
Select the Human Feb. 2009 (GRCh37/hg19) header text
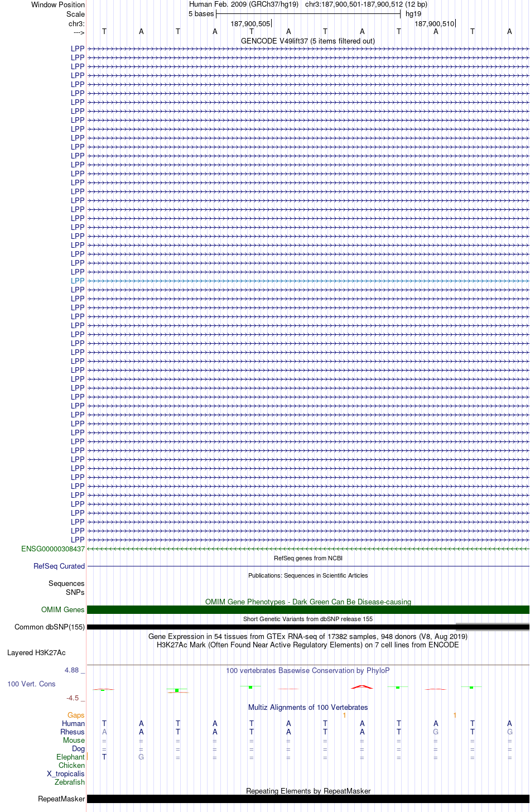[x=244, y=4]
